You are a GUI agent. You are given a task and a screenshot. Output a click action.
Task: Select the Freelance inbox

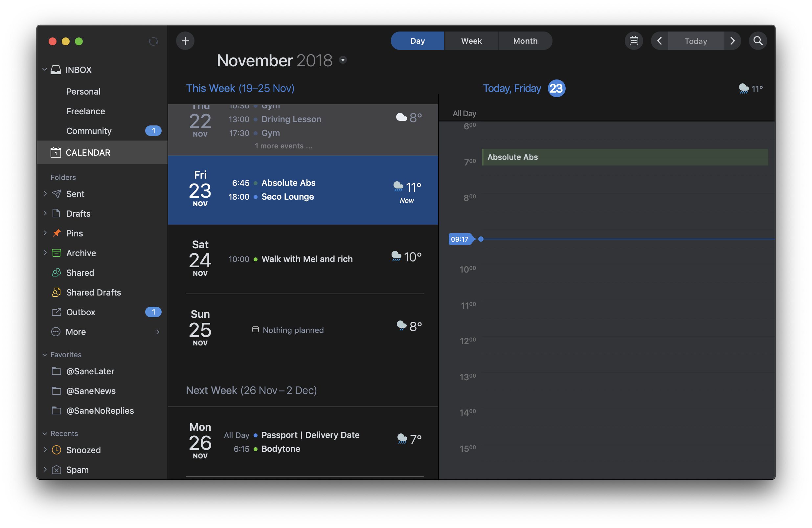85,111
